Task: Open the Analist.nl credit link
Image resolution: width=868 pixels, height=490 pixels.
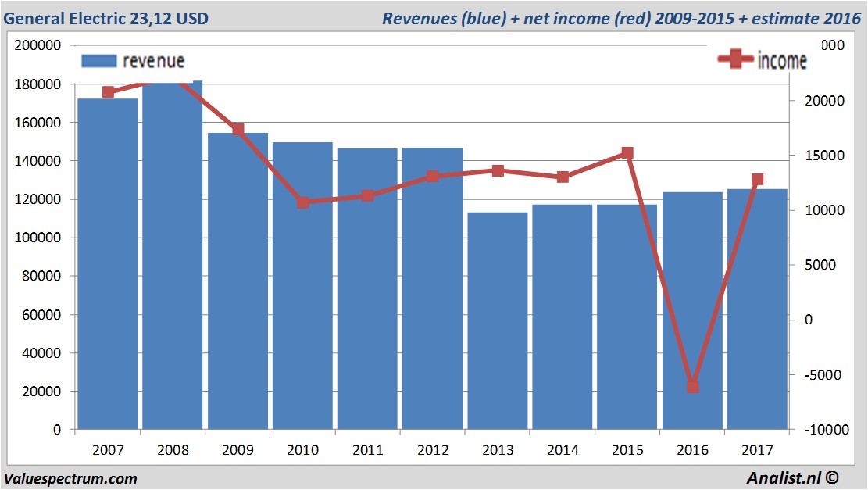Action: coord(792,477)
